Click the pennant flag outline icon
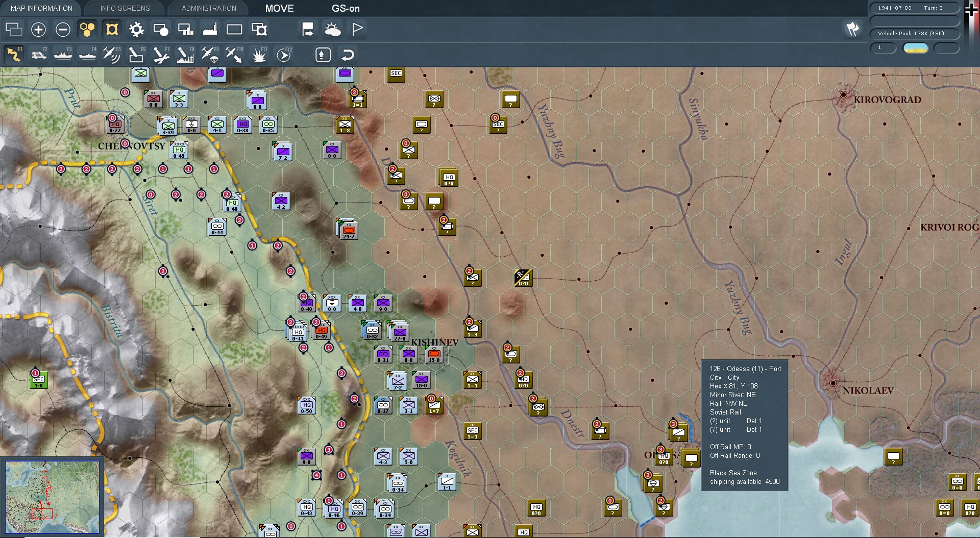 tap(357, 30)
